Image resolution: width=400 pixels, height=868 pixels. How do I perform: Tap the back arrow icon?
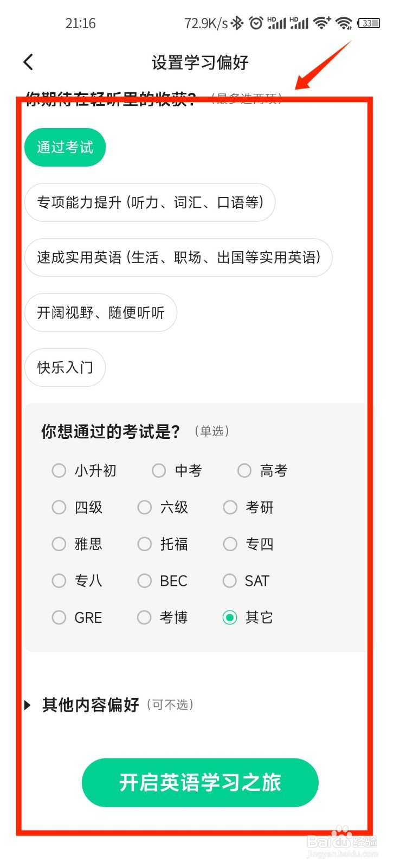tap(29, 62)
